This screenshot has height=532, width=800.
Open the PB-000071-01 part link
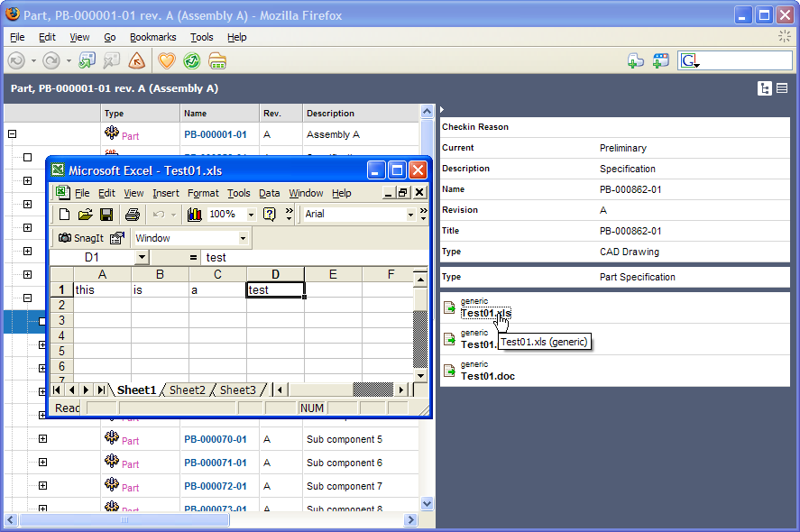[x=215, y=463]
